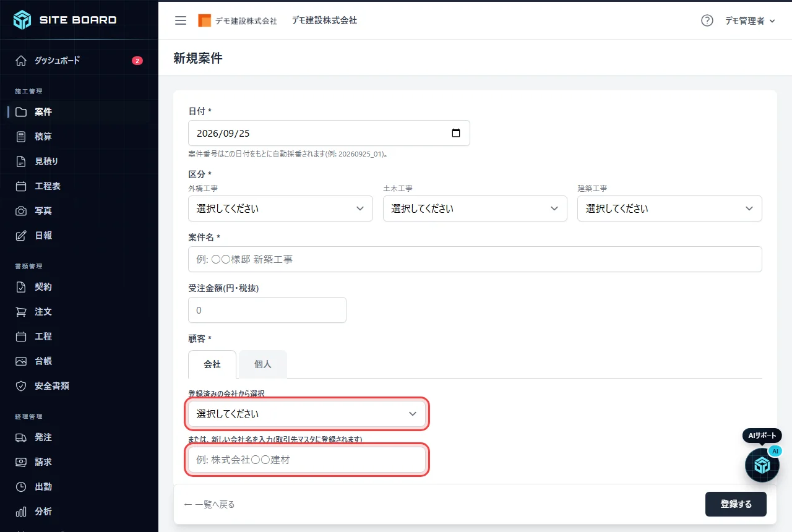Click the new company name input field
Image resolution: width=792 pixels, height=532 pixels.
[x=307, y=460]
